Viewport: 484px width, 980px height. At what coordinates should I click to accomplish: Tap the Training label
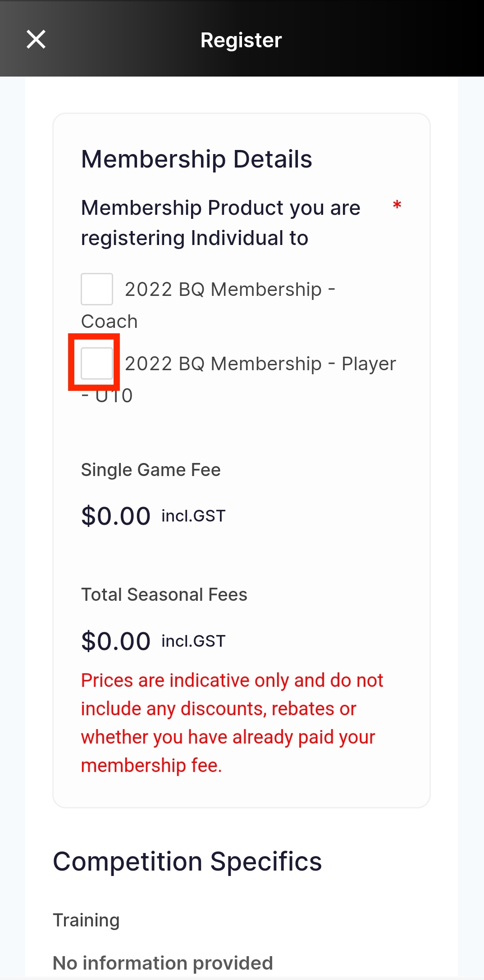tap(87, 920)
